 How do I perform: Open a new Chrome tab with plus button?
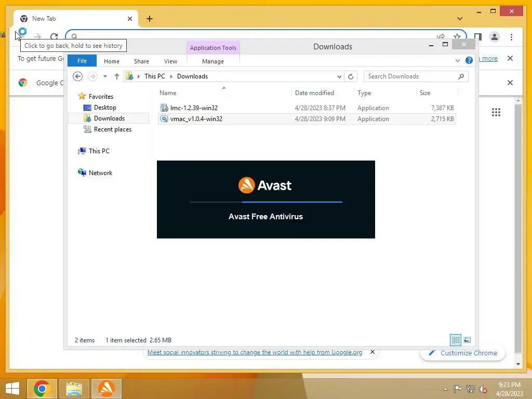click(x=149, y=19)
